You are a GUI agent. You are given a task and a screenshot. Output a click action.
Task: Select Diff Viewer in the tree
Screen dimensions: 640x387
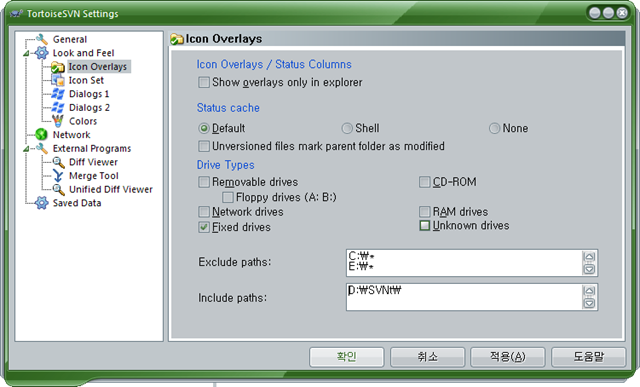click(93, 162)
